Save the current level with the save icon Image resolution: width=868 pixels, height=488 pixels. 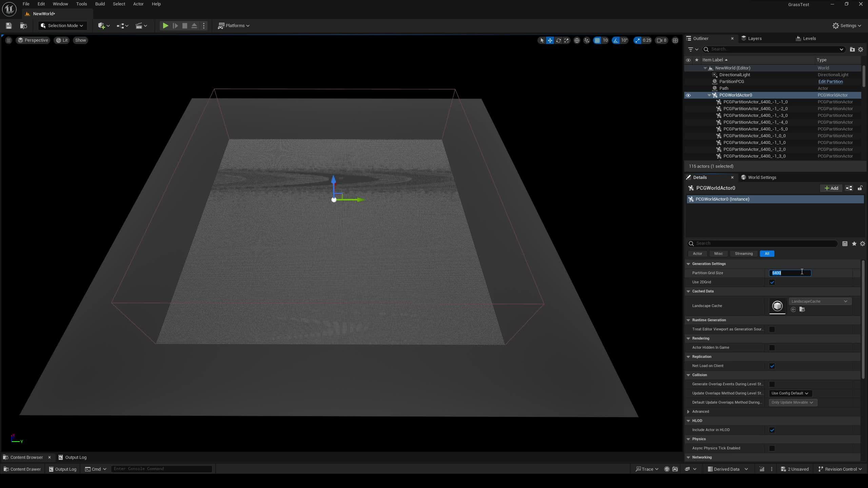[8, 25]
